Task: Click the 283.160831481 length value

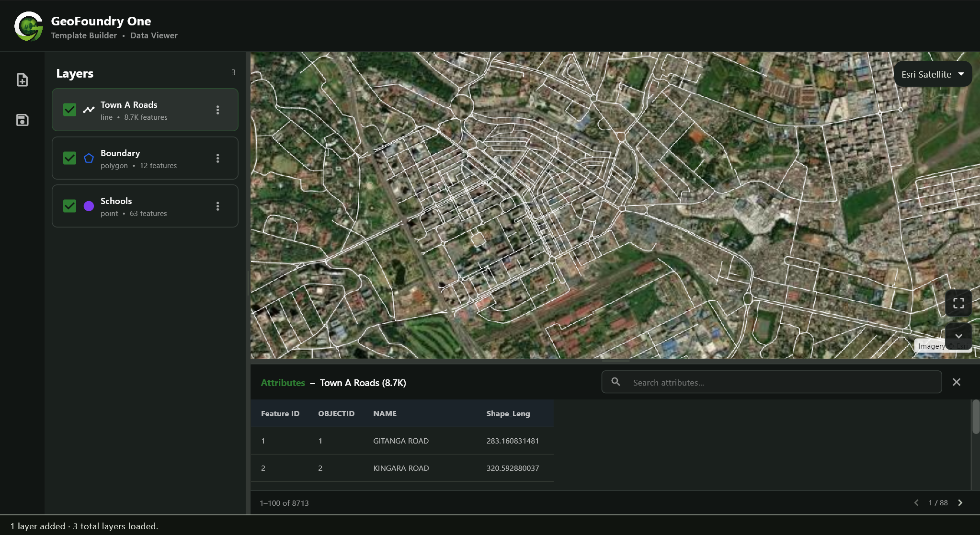Action: [x=513, y=441]
